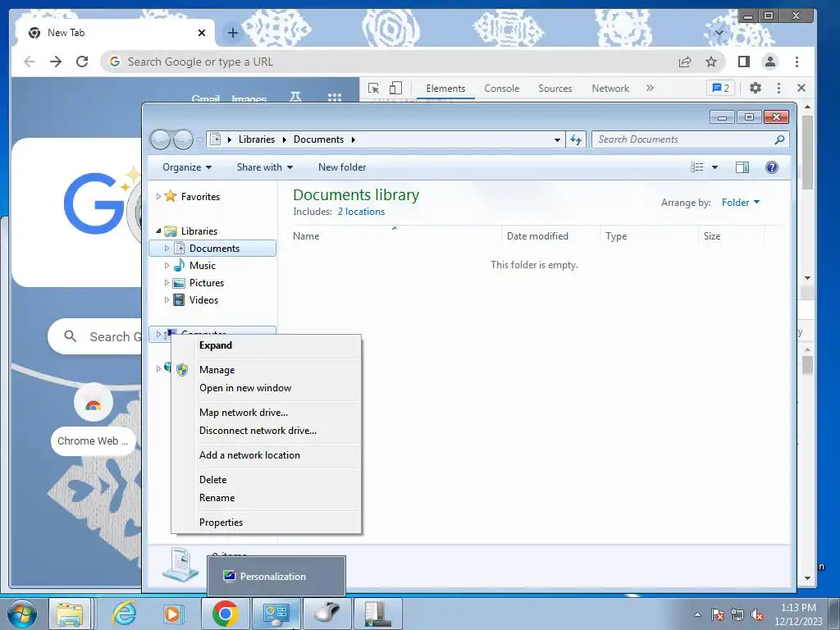Choose Delete from the context menu
Screen dimensions: 840x630
point(267,480)
